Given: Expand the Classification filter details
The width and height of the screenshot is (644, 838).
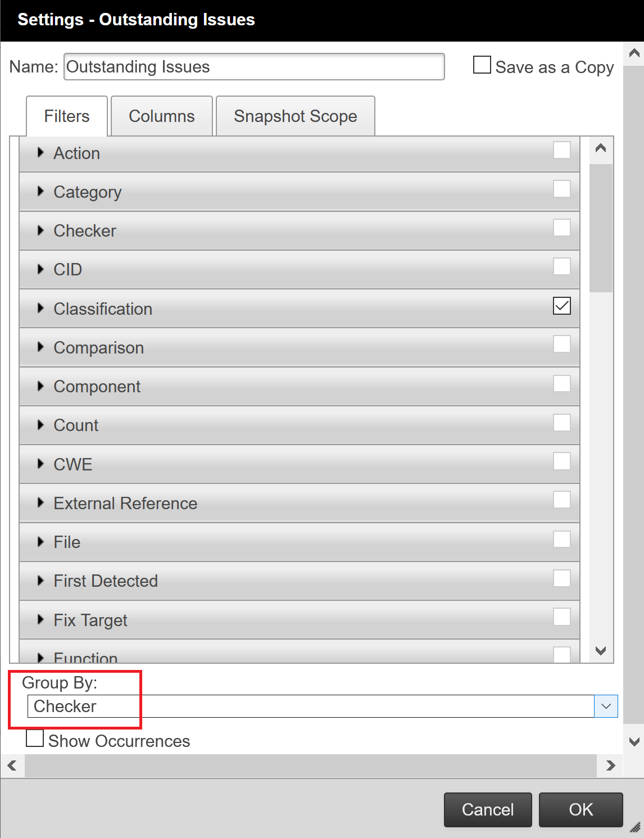Looking at the screenshot, I should coord(40,309).
